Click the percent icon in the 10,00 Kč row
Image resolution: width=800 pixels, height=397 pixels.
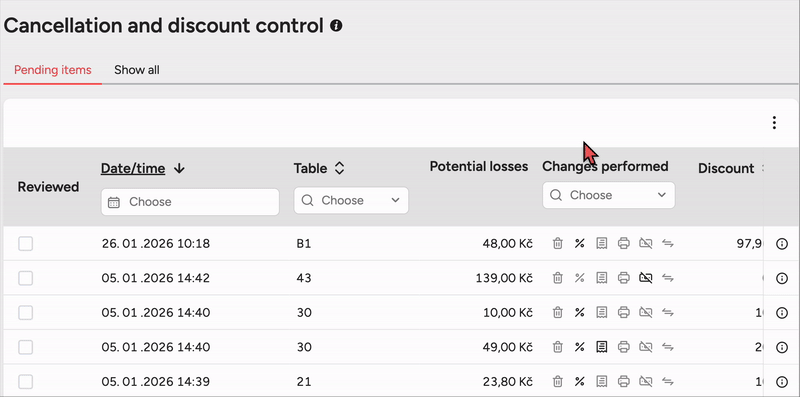[579, 312]
